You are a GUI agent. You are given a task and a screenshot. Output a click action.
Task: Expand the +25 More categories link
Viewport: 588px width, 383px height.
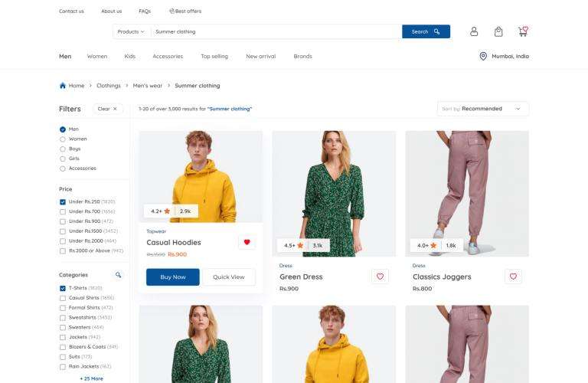[x=92, y=378]
